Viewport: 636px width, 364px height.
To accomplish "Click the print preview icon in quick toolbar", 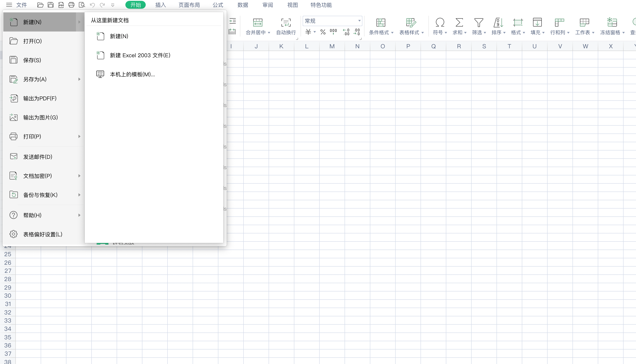I will click(82, 5).
